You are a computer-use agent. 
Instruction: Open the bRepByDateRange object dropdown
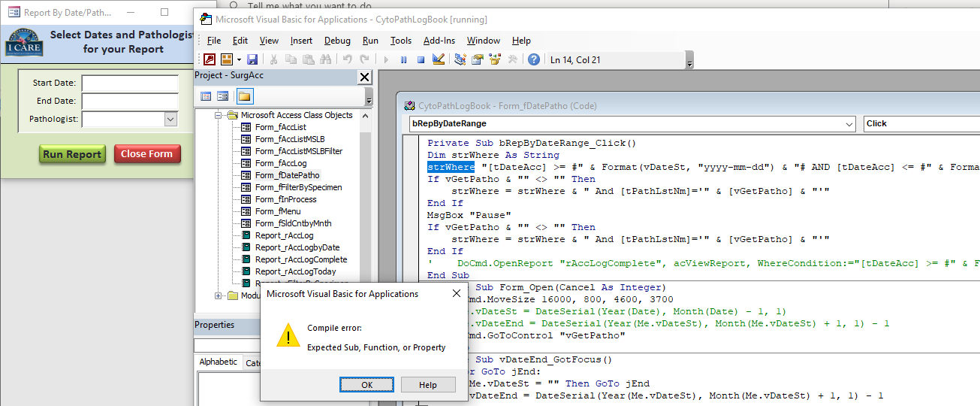click(x=849, y=123)
